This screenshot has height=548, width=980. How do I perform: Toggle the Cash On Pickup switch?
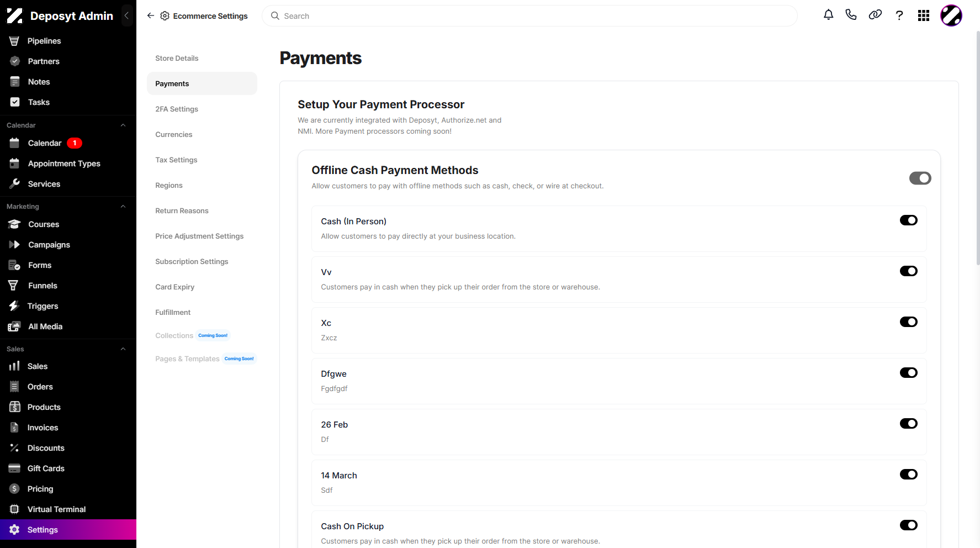909,525
